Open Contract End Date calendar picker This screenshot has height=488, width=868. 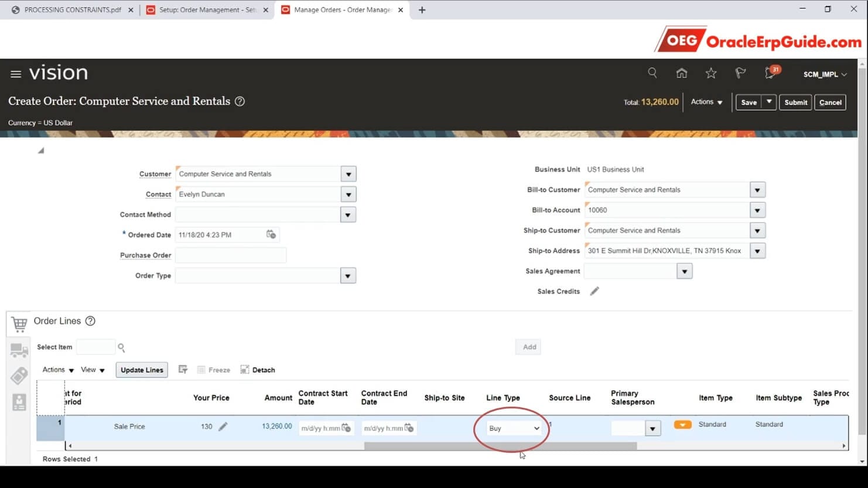point(409,428)
